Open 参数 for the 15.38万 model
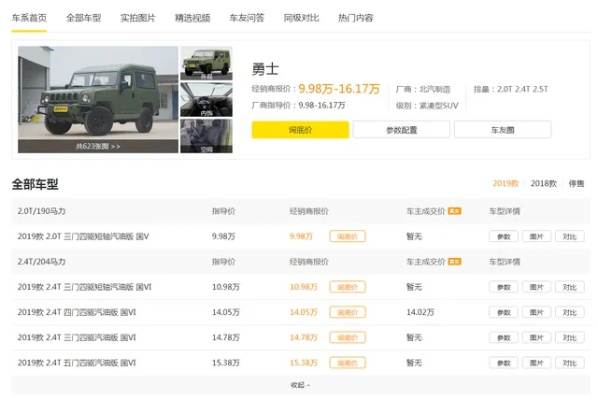Viewport: 598px width, 400px height. point(503,362)
